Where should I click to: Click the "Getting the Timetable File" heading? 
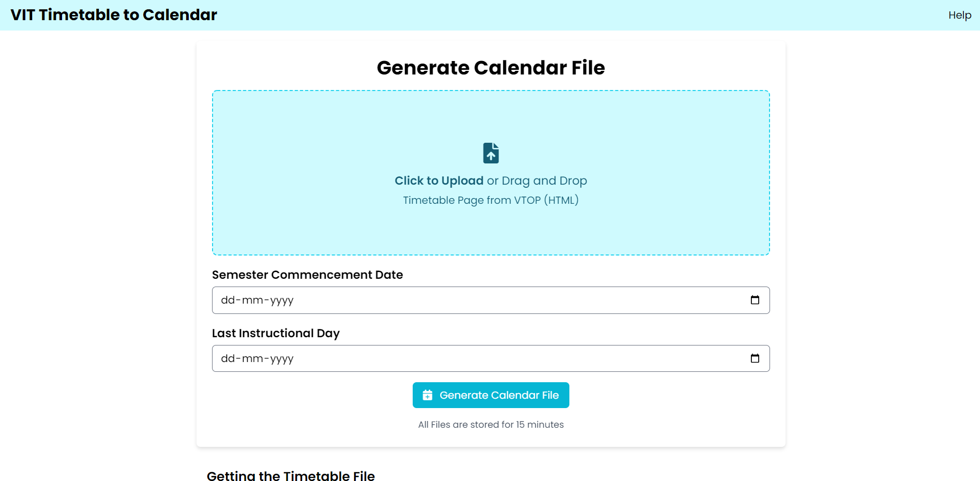click(x=291, y=476)
